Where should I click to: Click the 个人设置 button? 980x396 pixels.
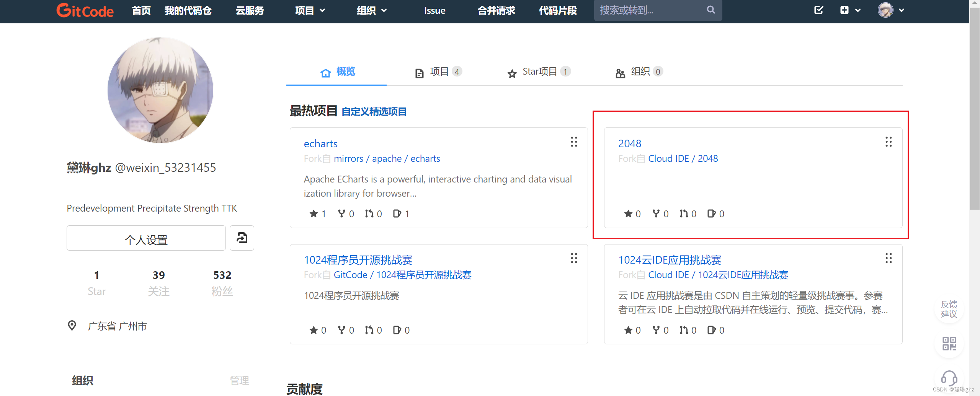[146, 238]
